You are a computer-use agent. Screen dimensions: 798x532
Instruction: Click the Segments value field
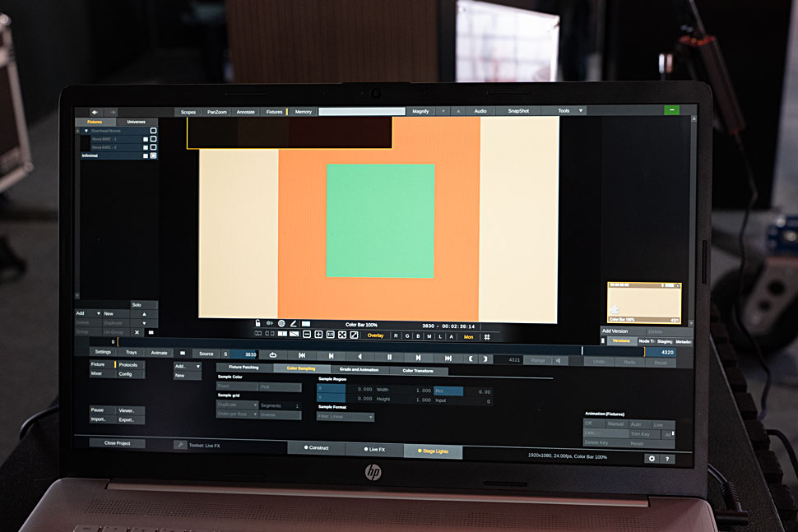(280, 405)
